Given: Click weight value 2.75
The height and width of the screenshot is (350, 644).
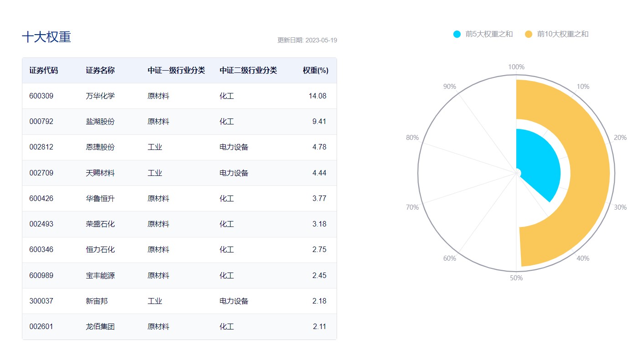Looking at the screenshot, I should tap(319, 250).
